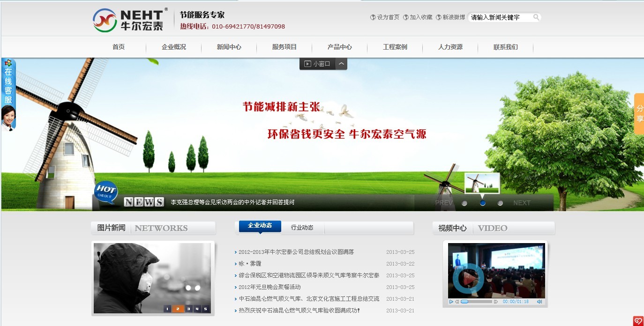Screen dimensions: 644x326
Task: Click the video fast-forward icon
Action: [496, 302]
